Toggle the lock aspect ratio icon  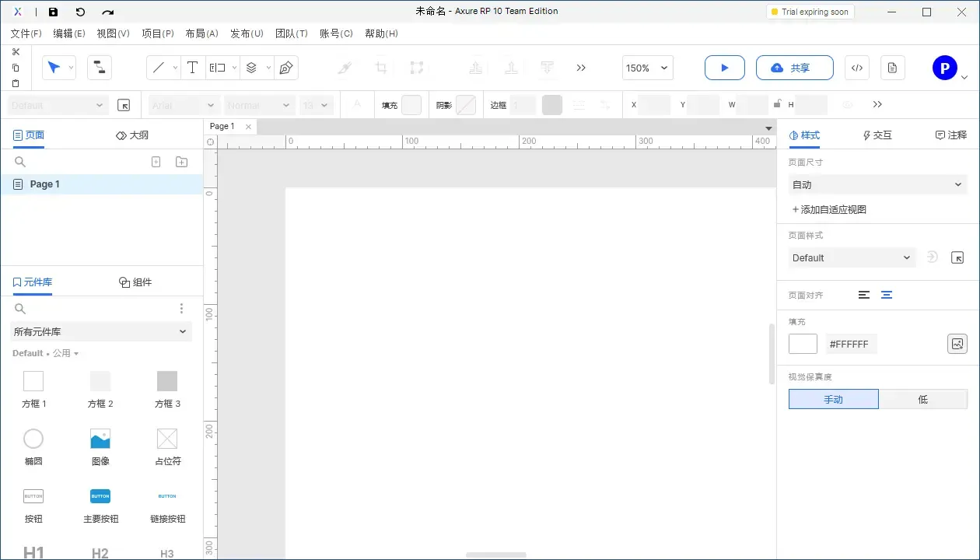click(x=778, y=103)
